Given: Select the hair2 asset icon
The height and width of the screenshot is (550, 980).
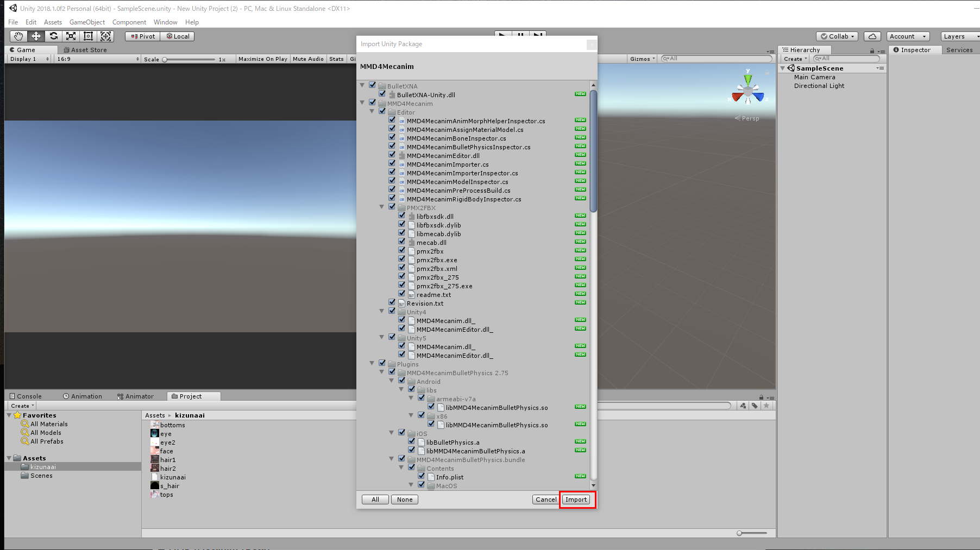Looking at the screenshot, I should 155,469.
